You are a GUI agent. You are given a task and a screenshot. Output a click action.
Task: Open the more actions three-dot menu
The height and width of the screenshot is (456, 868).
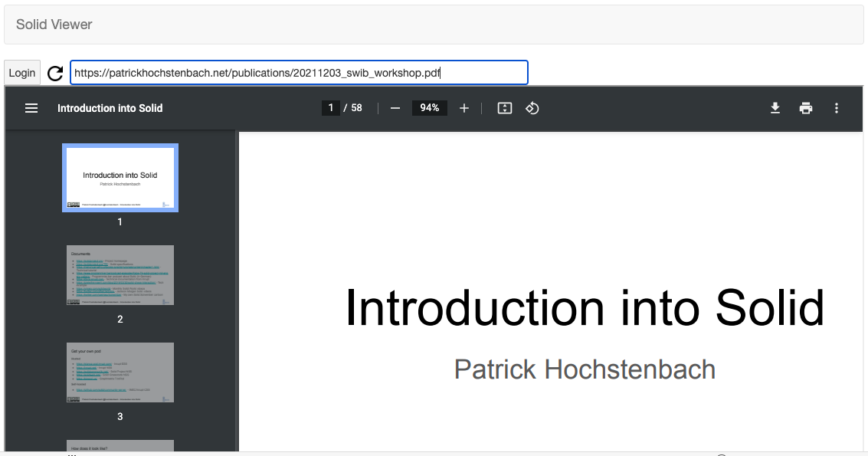pyautogui.click(x=837, y=108)
